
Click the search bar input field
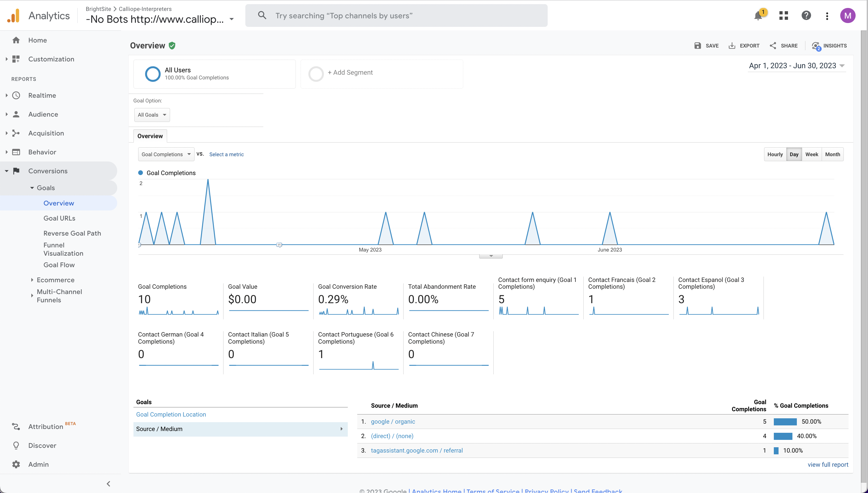pos(396,16)
